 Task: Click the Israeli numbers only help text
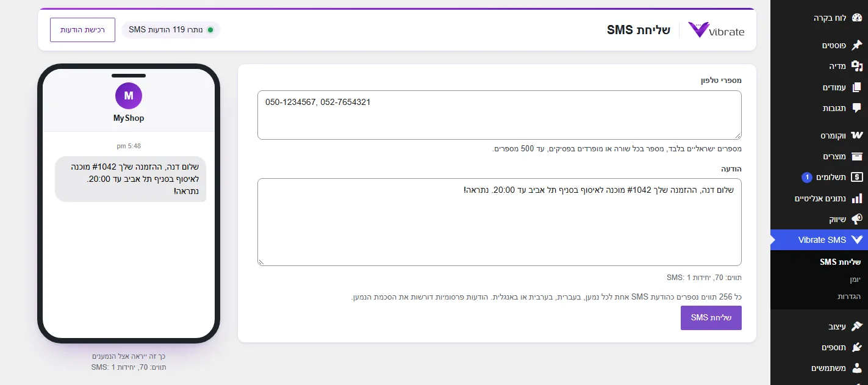[x=617, y=149]
